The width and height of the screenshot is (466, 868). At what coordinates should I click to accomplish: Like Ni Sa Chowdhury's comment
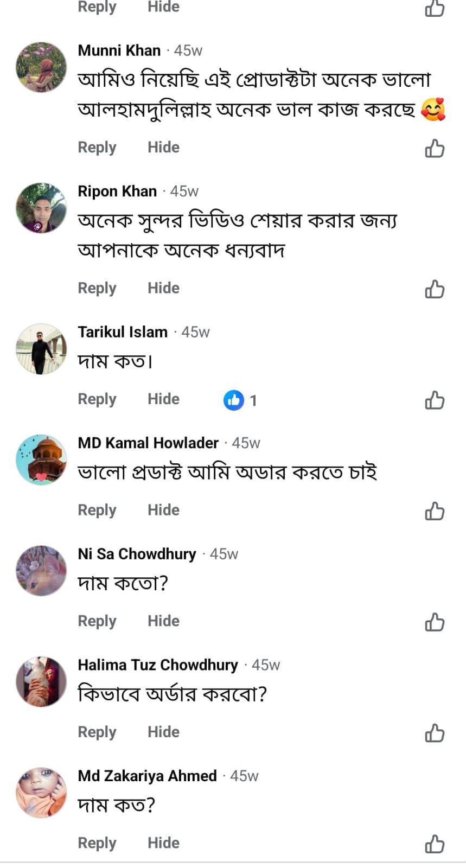[x=435, y=622]
